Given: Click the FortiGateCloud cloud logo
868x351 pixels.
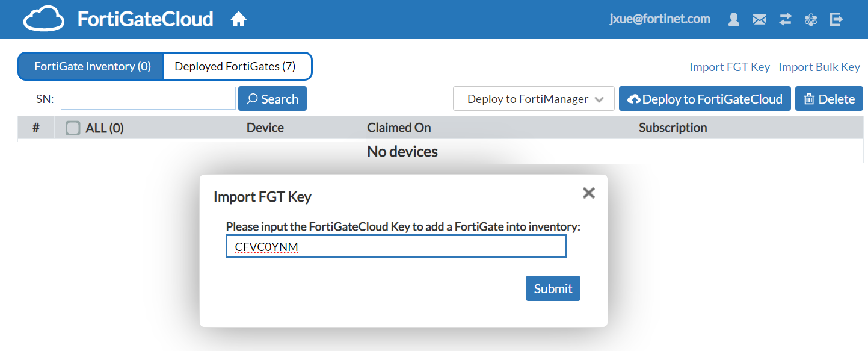Looking at the screenshot, I should point(44,19).
